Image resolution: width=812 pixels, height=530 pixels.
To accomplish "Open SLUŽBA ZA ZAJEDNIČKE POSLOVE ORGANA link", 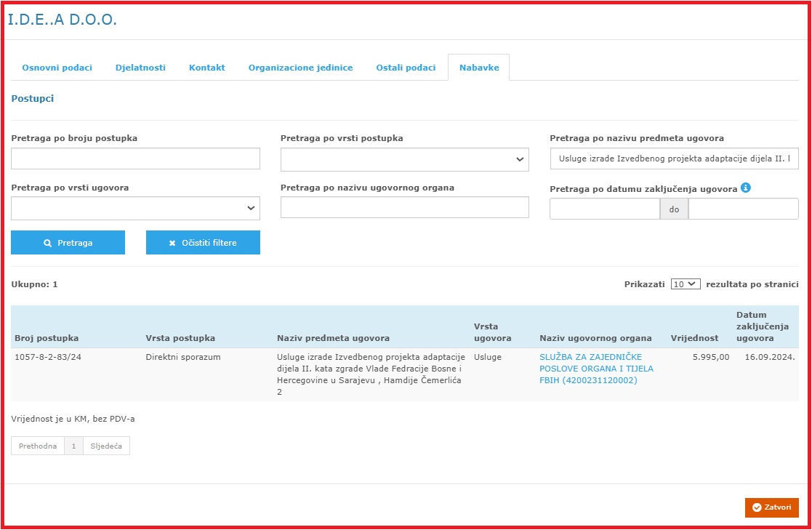I will tap(596, 369).
